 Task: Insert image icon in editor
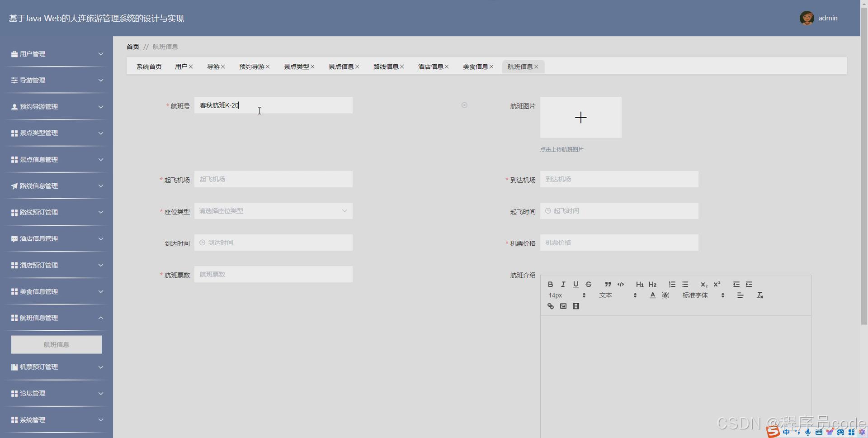pos(563,306)
